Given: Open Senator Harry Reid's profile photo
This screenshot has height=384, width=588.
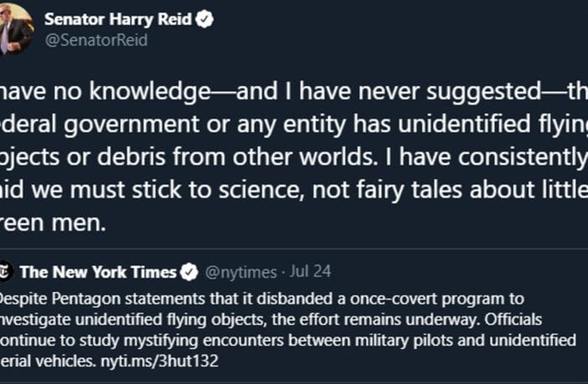Looking at the screenshot, I should click(16, 28).
